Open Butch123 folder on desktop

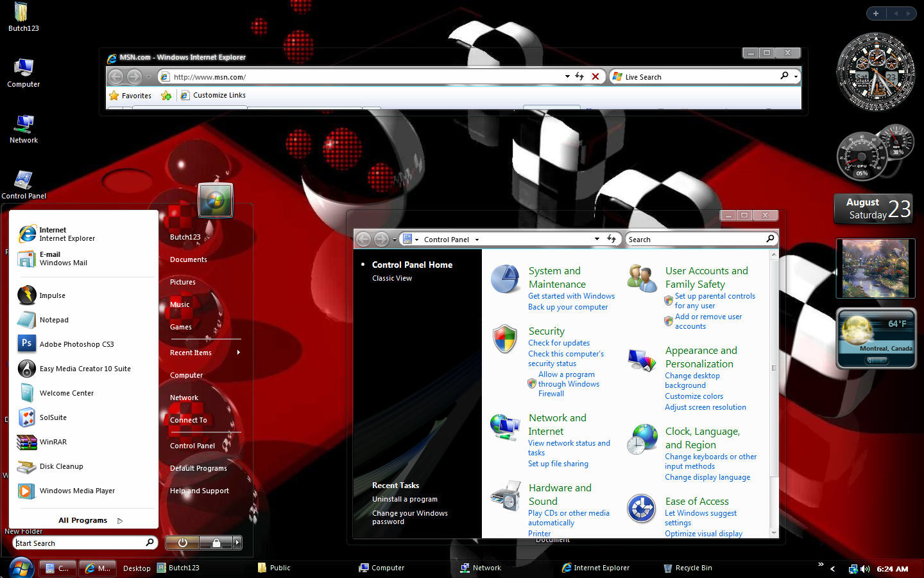point(23,17)
